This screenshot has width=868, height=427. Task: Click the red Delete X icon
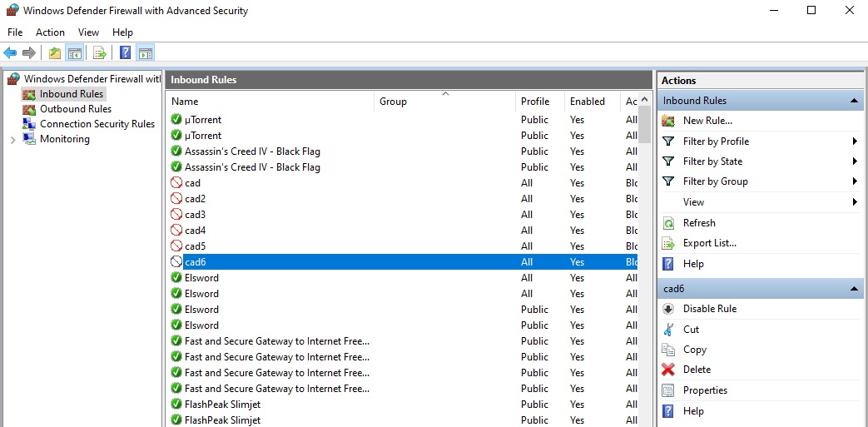tap(669, 370)
